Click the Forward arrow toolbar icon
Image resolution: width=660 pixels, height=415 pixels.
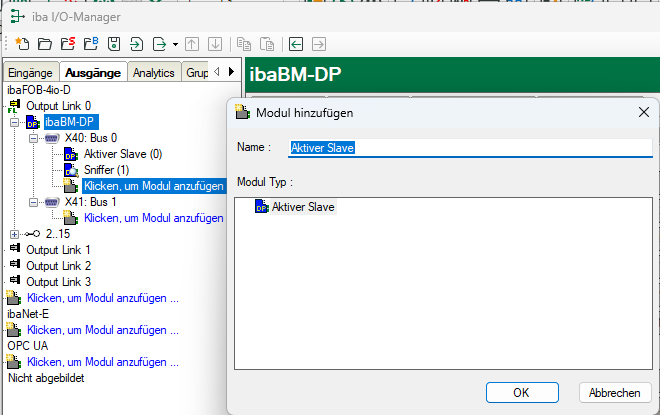pyautogui.click(x=319, y=44)
